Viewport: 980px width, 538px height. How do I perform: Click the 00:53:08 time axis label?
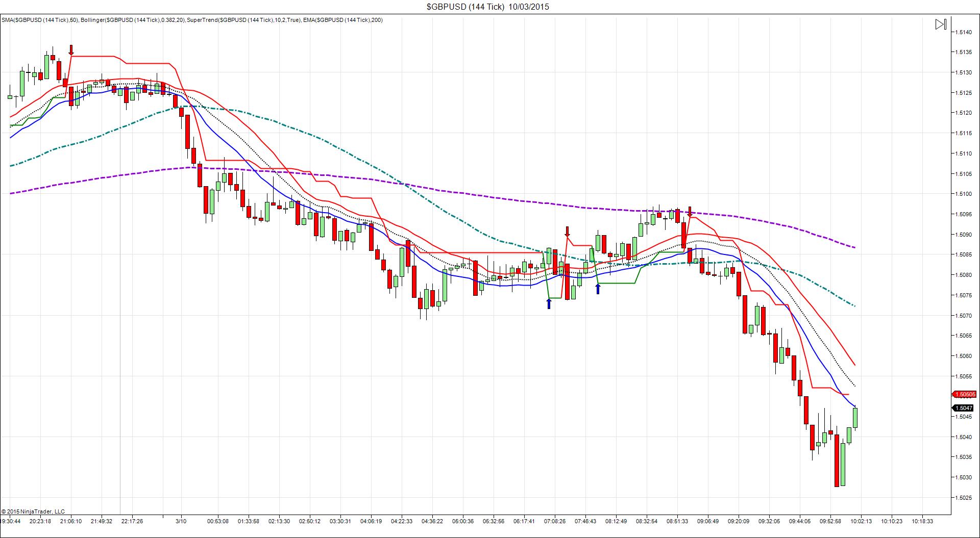[x=218, y=521]
